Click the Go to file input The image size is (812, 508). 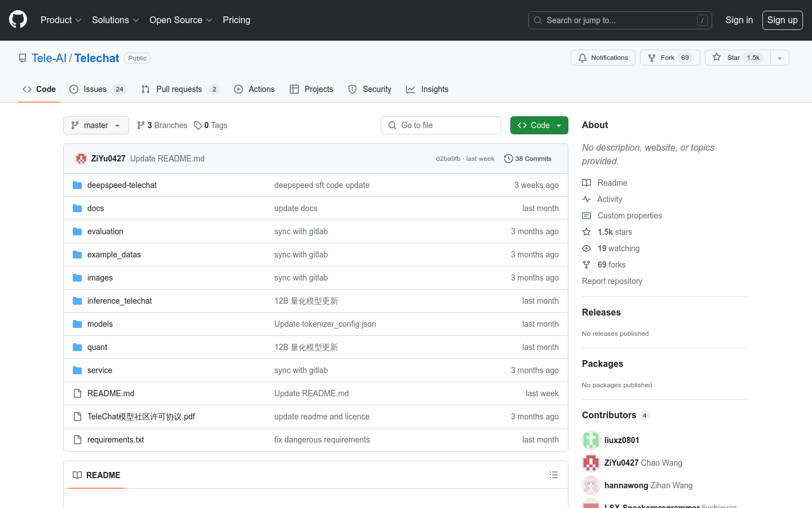[x=441, y=125]
